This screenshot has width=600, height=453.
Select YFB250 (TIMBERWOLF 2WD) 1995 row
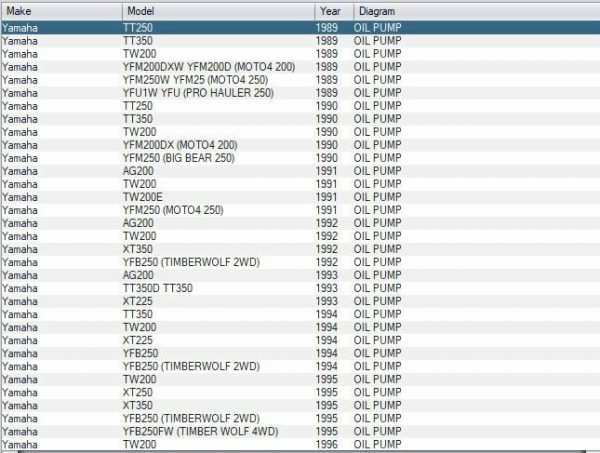[300, 418]
